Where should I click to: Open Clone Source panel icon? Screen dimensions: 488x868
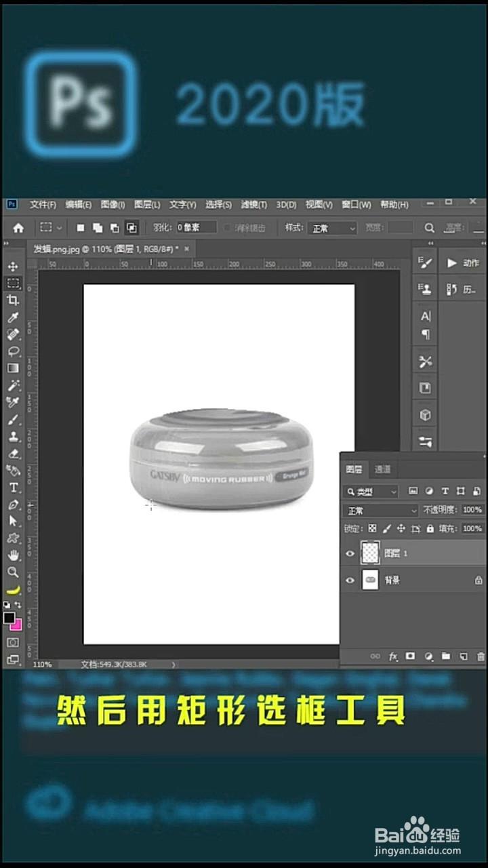click(x=426, y=290)
